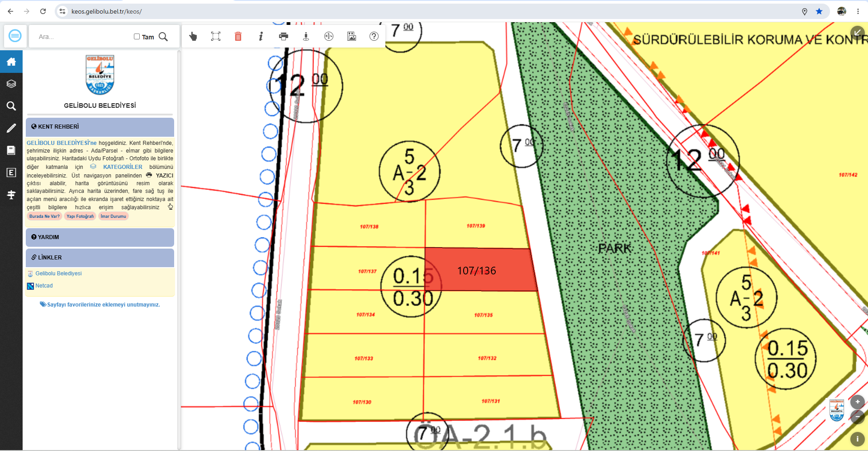Open the layers sidebar panel
868x451 pixels.
pos(11,84)
